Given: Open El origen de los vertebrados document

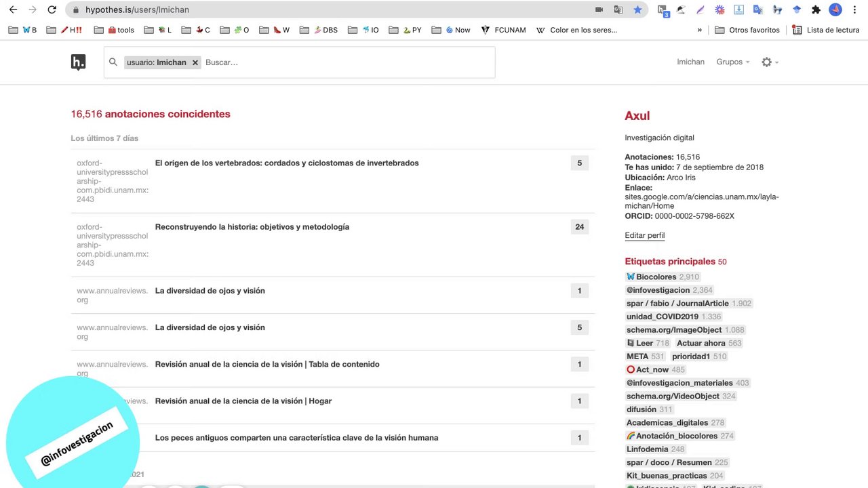Looking at the screenshot, I should [x=287, y=163].
